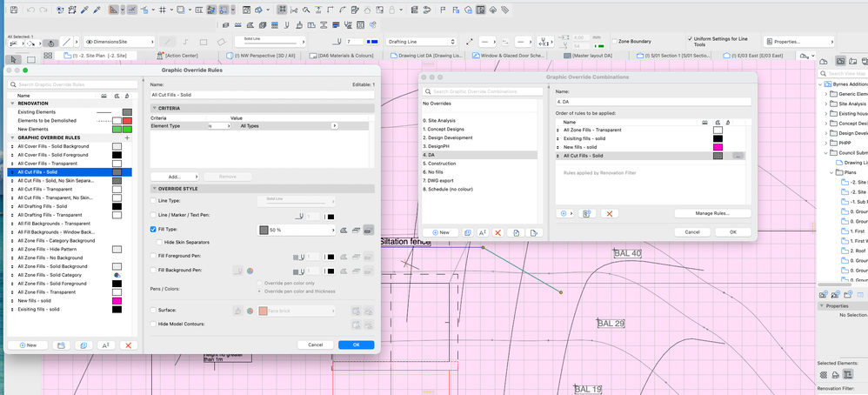Delete rule red X in Override Rules
868x395 pixels.
(x=129, y=345)
